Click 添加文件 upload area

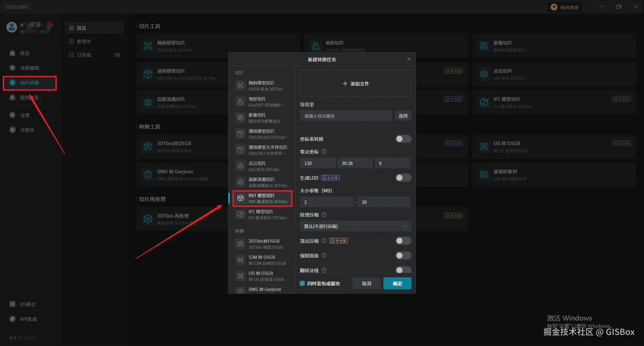(356, 83)
